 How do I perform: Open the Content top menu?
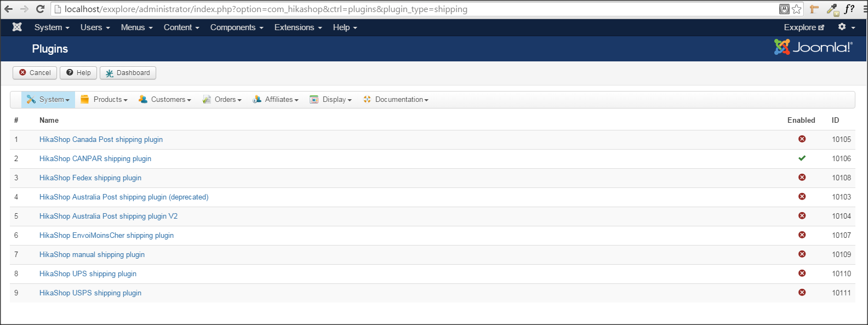181,27
